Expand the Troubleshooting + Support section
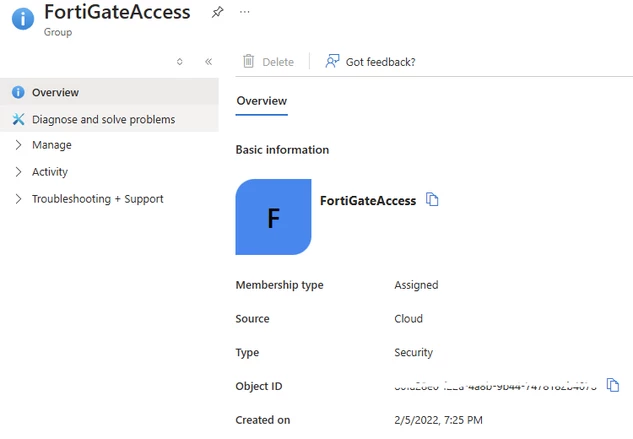The width and height of the screenshot is (633, 439). 18,199
